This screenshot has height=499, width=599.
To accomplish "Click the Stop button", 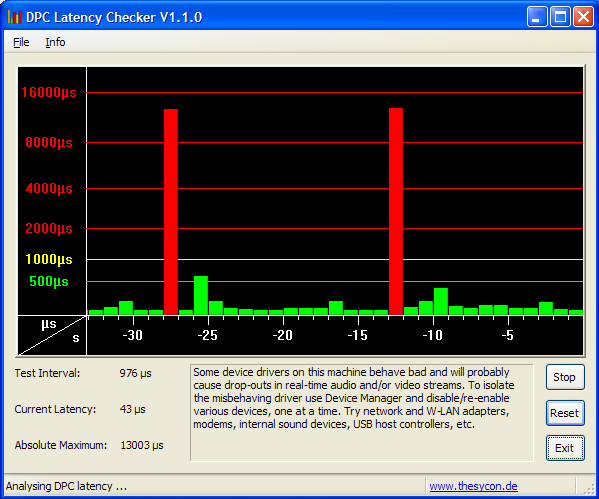I will pos(565,377).
